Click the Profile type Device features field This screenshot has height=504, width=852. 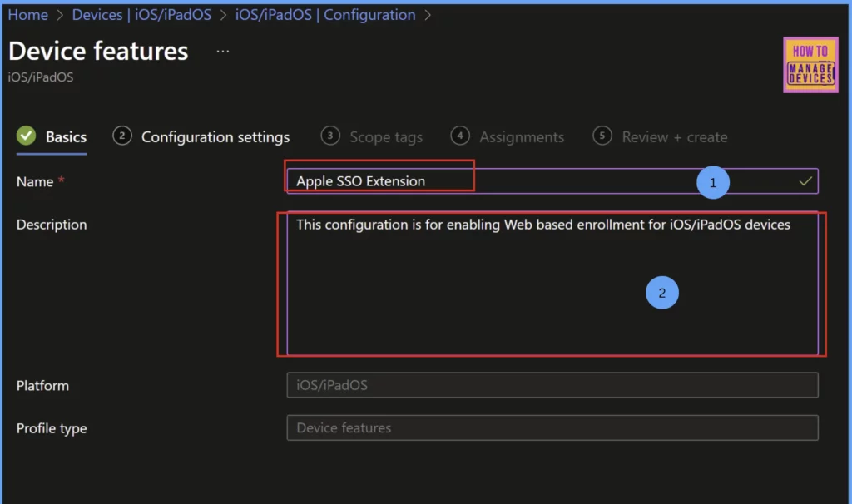[x=552, y=428]
